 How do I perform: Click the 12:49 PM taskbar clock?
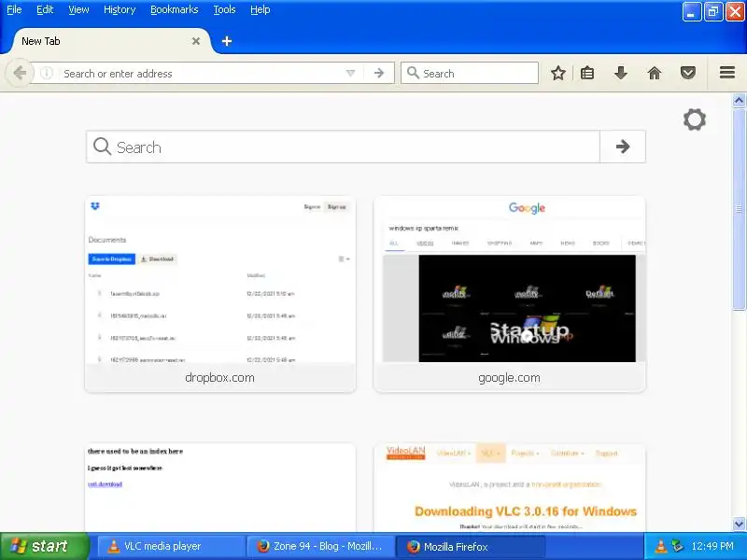tap(712, 546)
